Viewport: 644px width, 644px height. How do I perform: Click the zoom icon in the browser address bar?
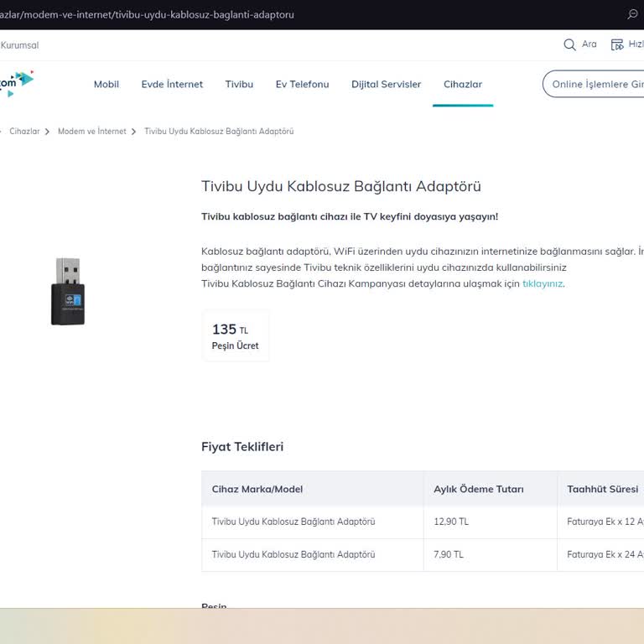click(632, 14)
